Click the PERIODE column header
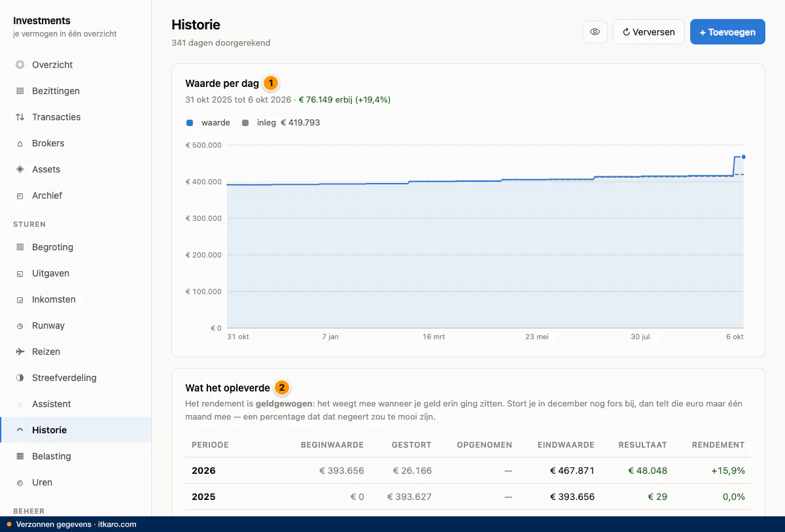This screenshot has width=785, height=532. coord(210,445)
